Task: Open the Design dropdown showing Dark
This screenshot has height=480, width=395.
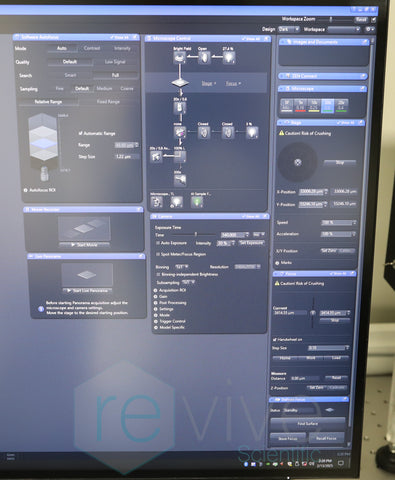Action: (289, 29)
